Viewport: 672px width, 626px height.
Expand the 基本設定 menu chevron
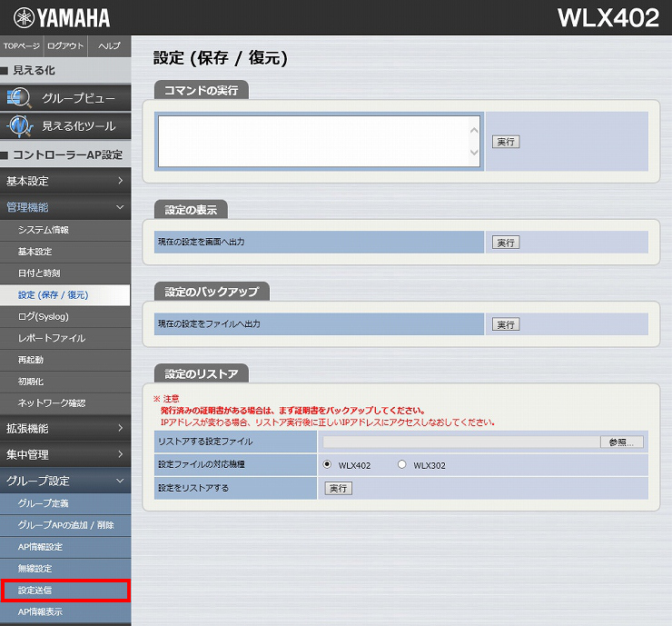[120, 181]
